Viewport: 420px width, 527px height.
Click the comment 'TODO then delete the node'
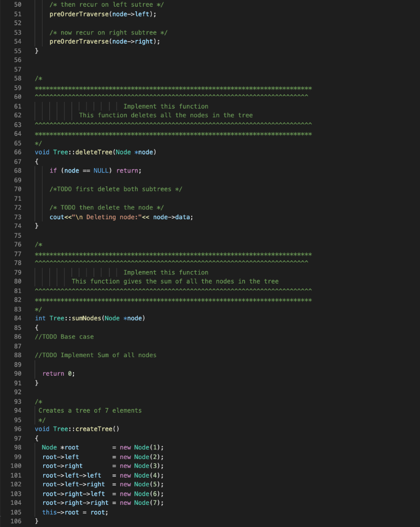(x=107, y=208)
